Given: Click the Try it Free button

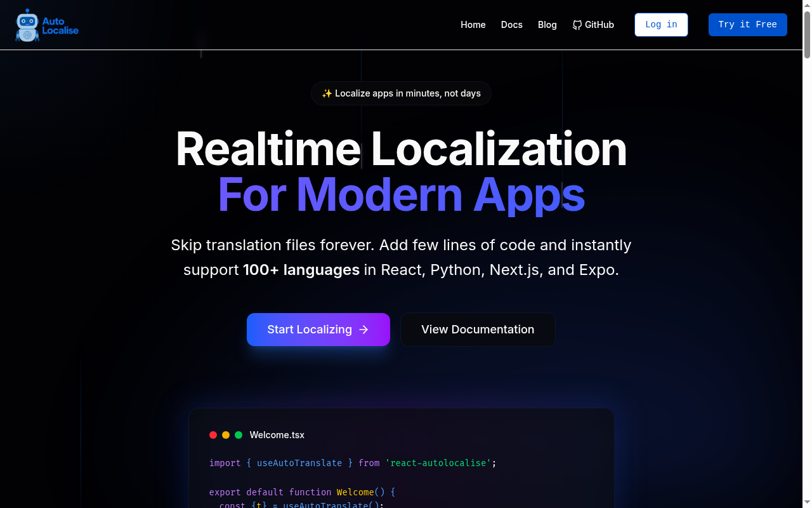Looking at the screenshot, I should tap(748, 25).
